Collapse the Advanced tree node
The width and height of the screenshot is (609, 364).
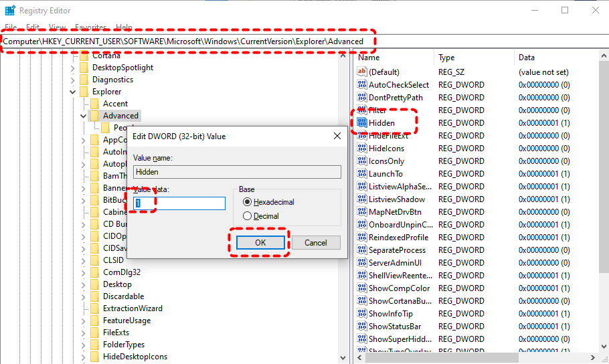84,116
